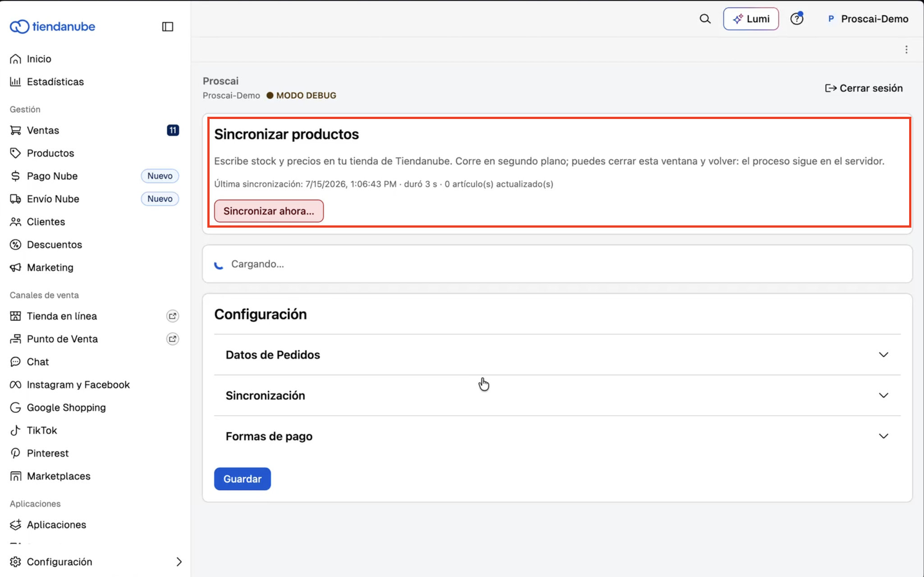Expand the sidebar Configuración arrow
This screenshot has width=924, height=577.
click(x=179, y=562)
